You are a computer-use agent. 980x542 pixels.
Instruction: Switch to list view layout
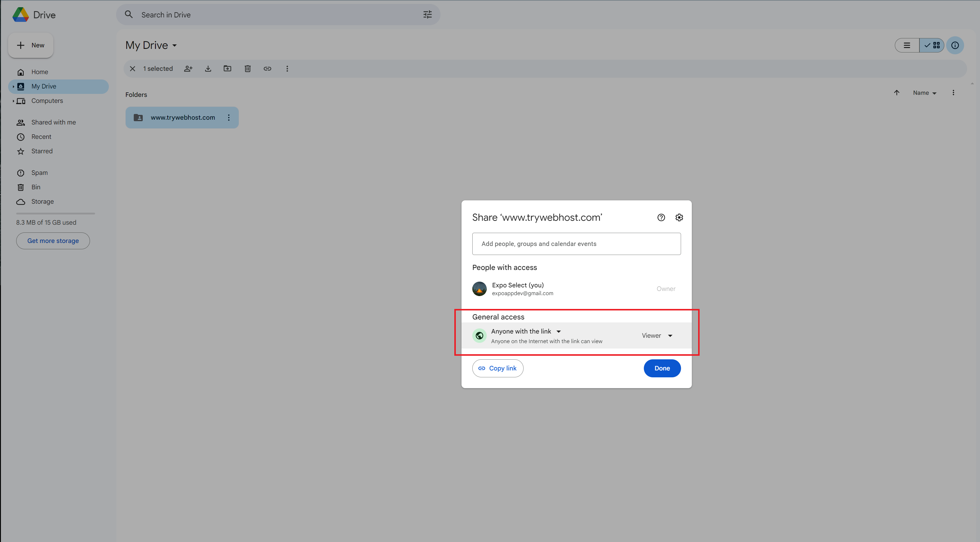(907, 45)
